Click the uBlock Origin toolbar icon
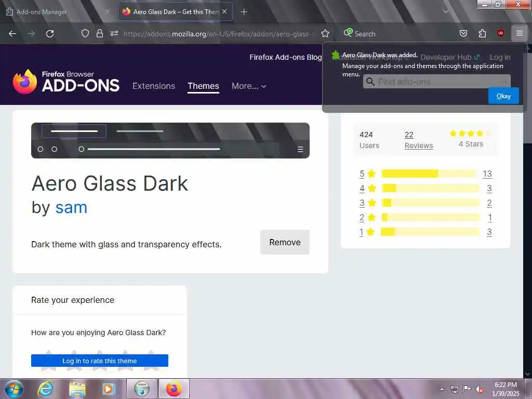The image size is (532, 399). (x=500, y=33)
